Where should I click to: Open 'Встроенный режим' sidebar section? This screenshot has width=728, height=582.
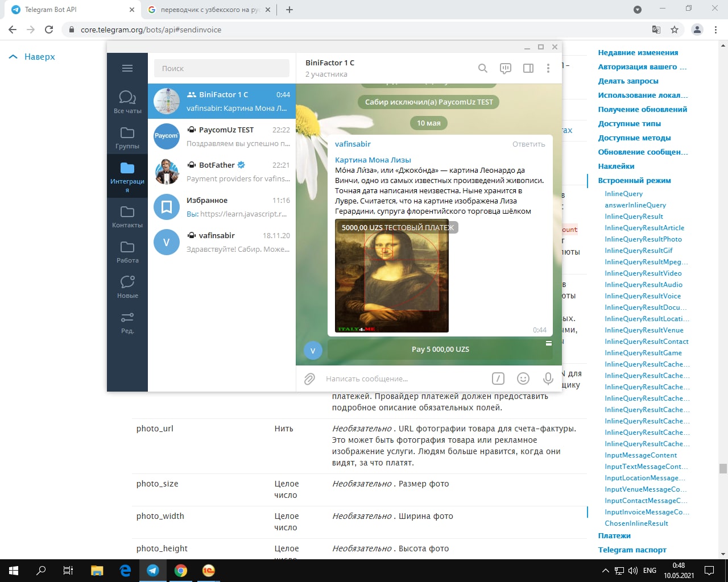[634, 180]
